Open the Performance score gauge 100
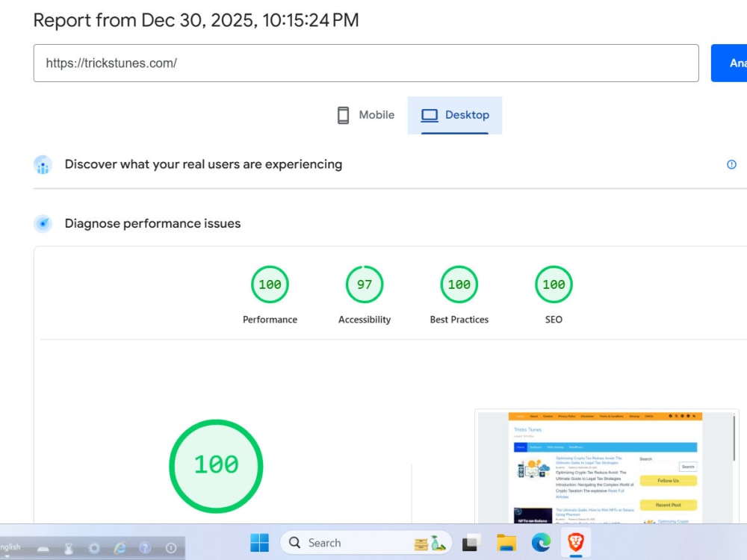Image resolution: width=747 pixels, height=560 pixels. tap(270, 284)
